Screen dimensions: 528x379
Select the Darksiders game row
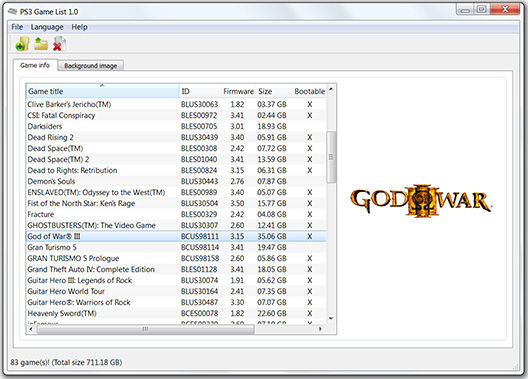176,127
